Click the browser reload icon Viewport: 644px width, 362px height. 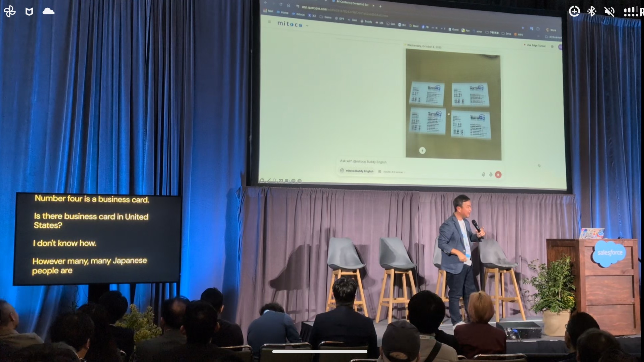[281, 4]
